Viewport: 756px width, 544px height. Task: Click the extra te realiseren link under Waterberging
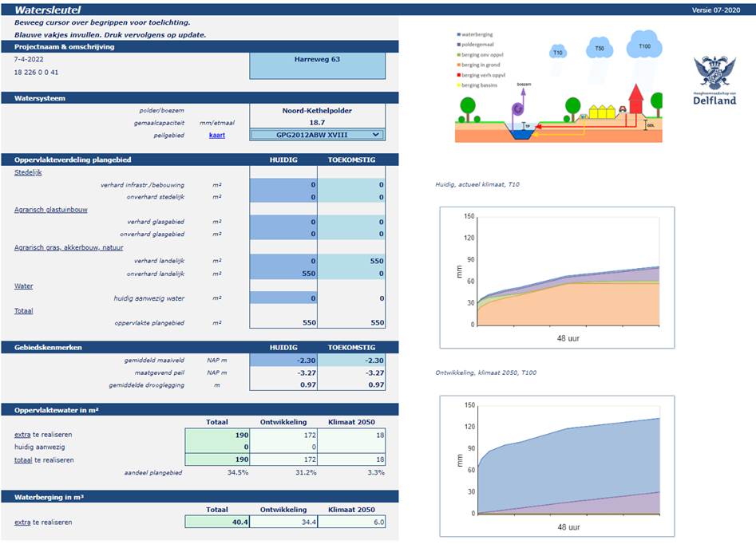tap(22, 522)
